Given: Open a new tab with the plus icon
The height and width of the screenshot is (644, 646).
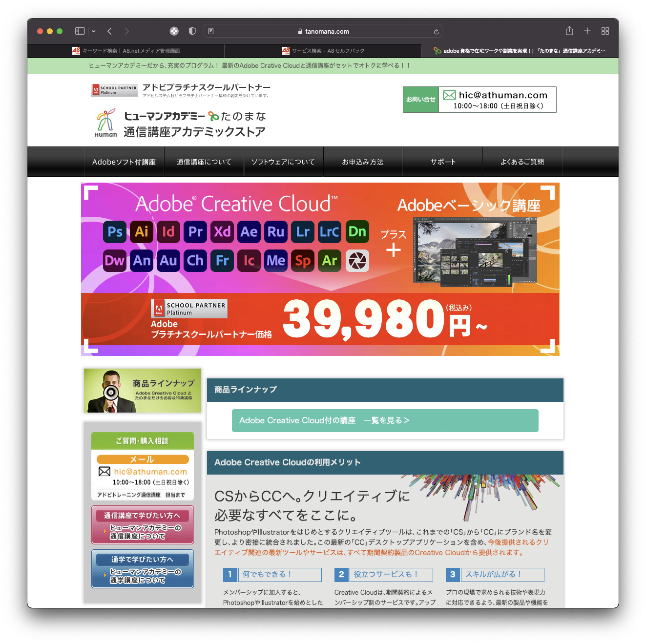Looking at the screenshot, I should pyautogui.click(x=587, y=31).
